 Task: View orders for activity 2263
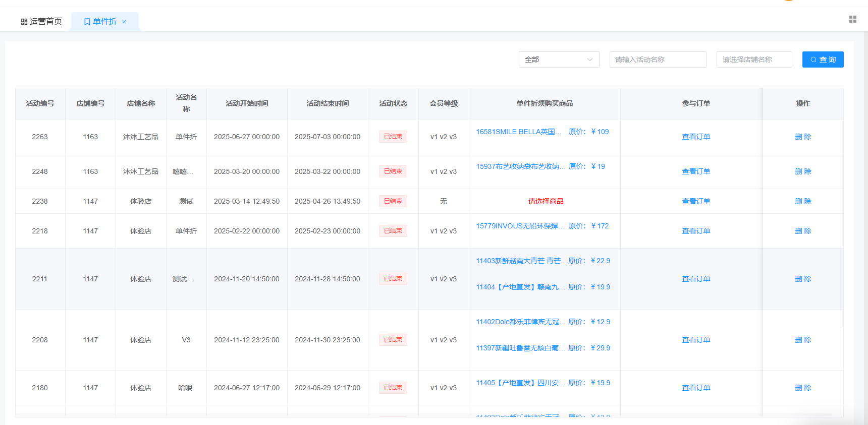click(x=696, y=137)
